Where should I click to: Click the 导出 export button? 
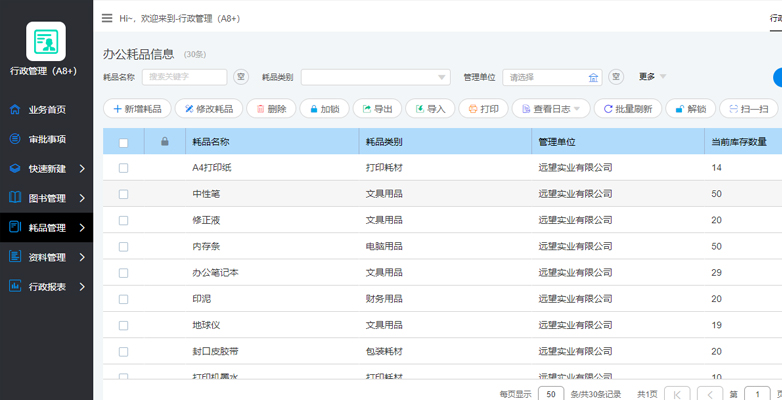click(x=377, y=109)
